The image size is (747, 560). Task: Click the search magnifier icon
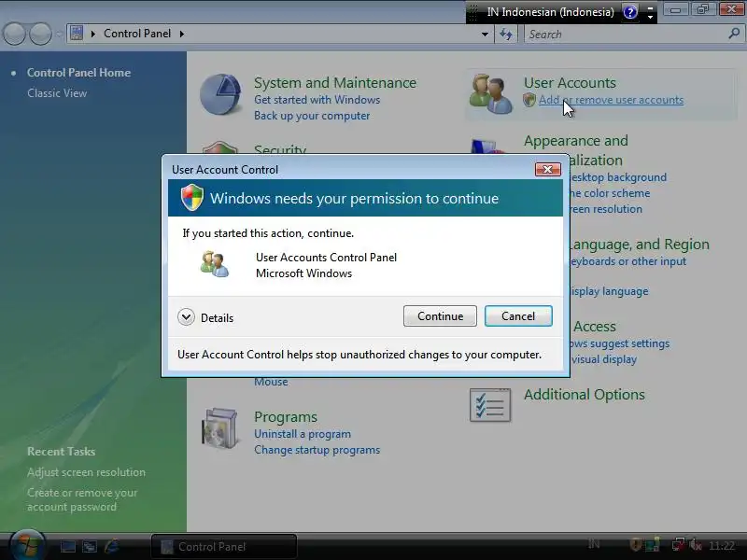(734, 34)
